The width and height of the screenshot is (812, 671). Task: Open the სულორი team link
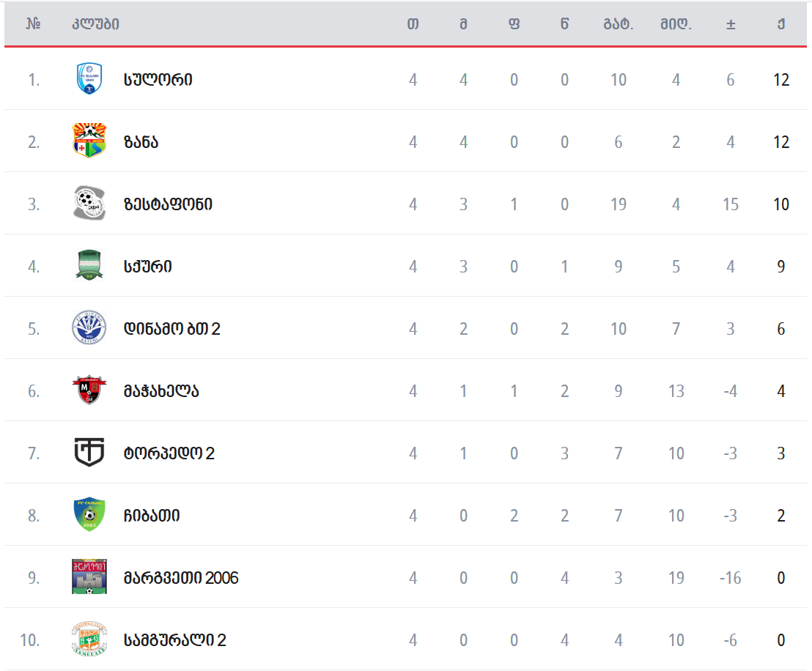pyautogui.click(x=158, y=79)
